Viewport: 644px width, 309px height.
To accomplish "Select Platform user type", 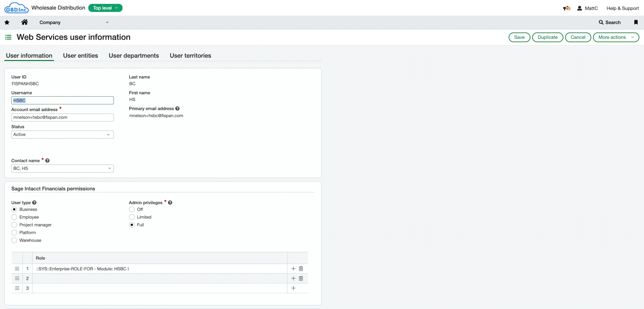I will click(14, 233).
